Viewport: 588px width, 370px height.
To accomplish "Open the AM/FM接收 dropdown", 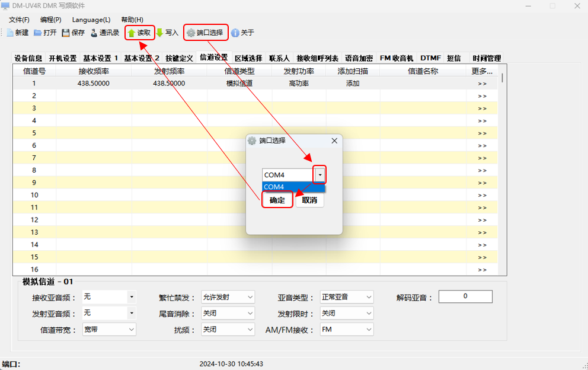I will point(368,329).
